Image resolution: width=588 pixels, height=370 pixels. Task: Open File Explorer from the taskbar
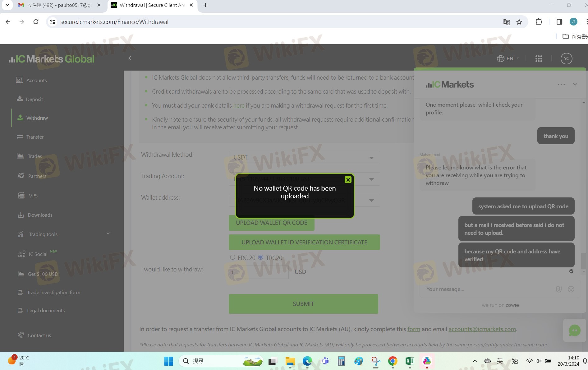[x=290, y=361]
